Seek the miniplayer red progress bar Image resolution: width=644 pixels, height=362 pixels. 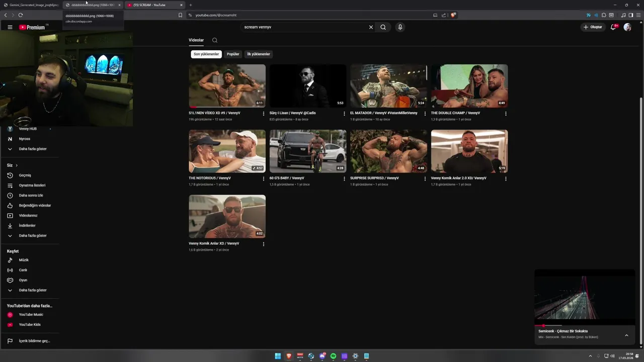point(584,325)
